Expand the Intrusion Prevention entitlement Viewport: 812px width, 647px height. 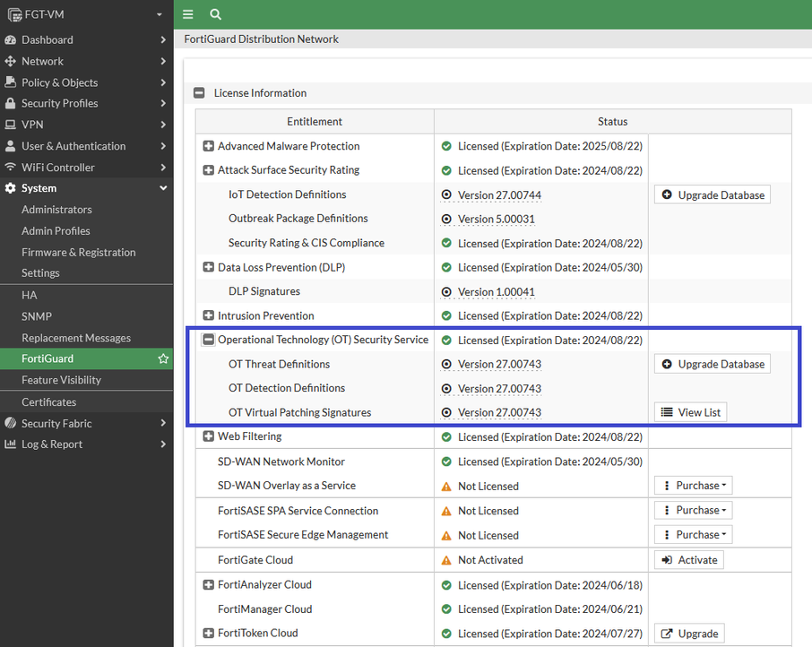tap(208, 315)
